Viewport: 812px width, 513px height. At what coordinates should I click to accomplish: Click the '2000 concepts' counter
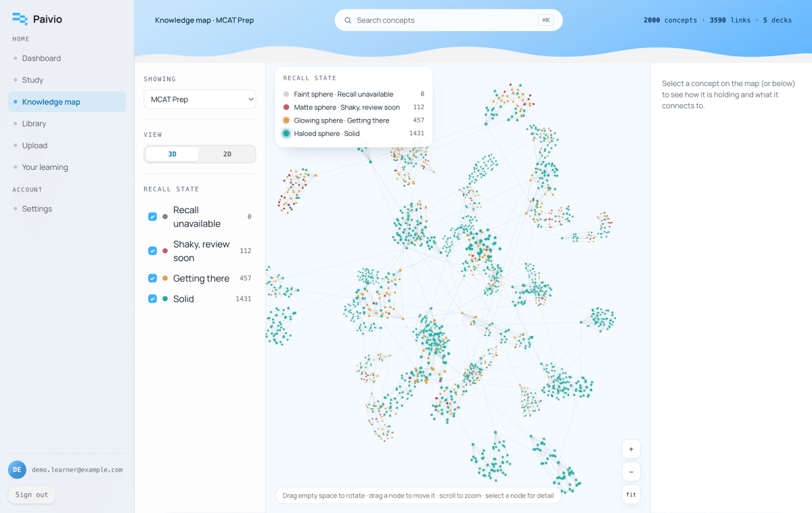point(670,20)
